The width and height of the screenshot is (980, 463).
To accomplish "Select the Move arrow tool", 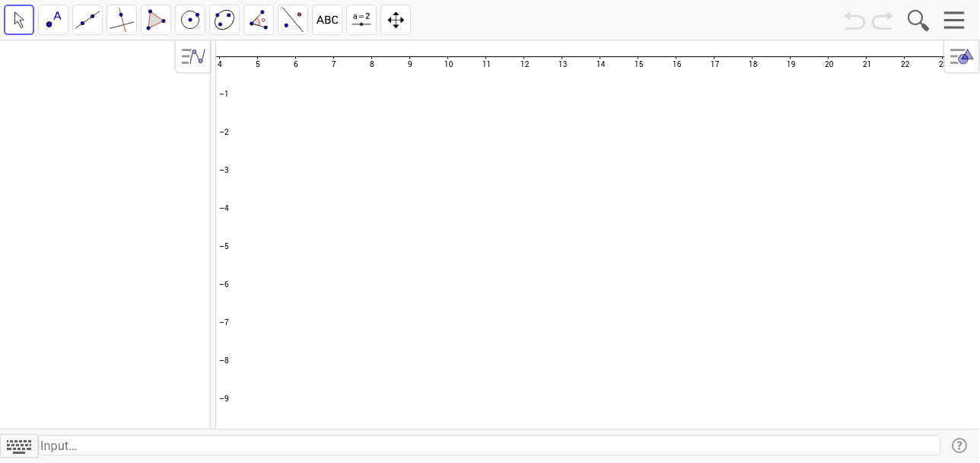I will point(19,20).
